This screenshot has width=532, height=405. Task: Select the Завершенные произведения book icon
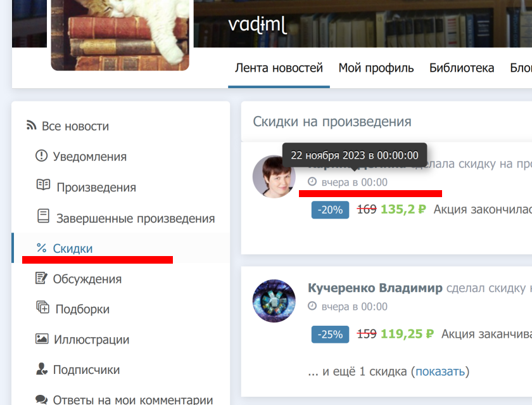[x=43, y=216]
